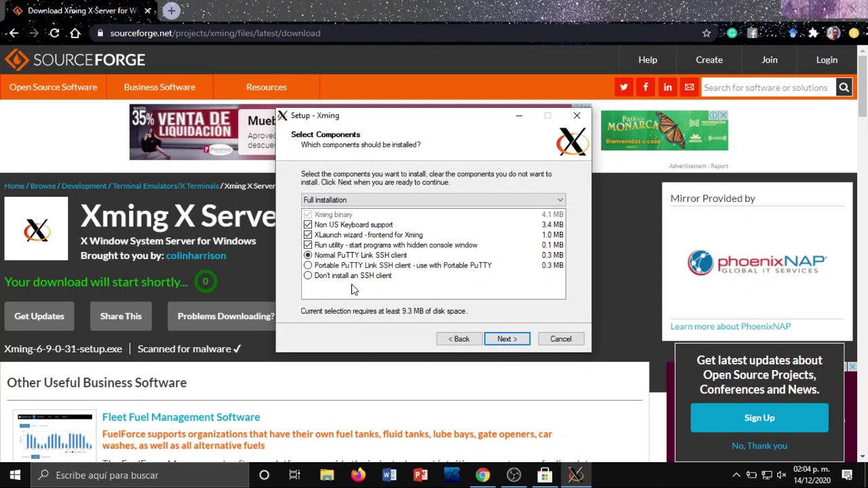Click the SourceForge logo
Image resolution: width=868 pixels, height=488 pixels.
tap(75, 60)
